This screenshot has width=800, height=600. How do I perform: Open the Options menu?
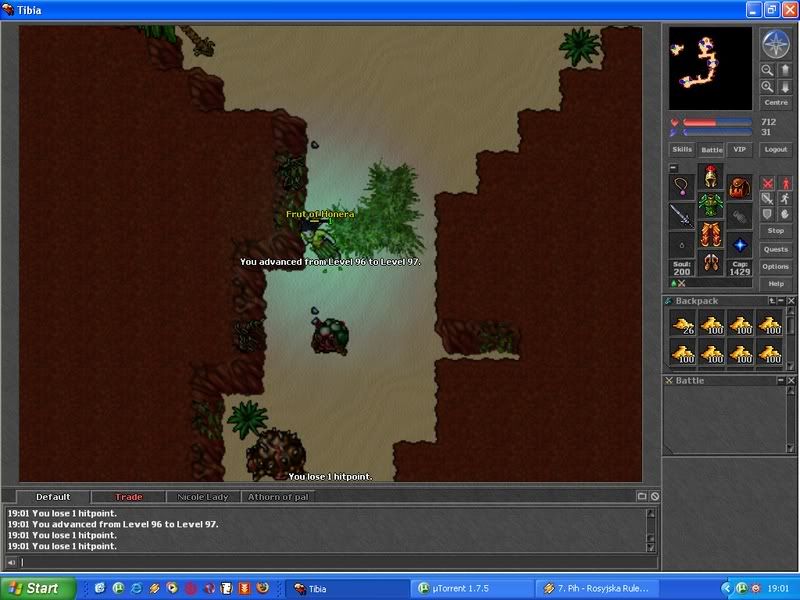pyautogui.click(x=776, y=266)
